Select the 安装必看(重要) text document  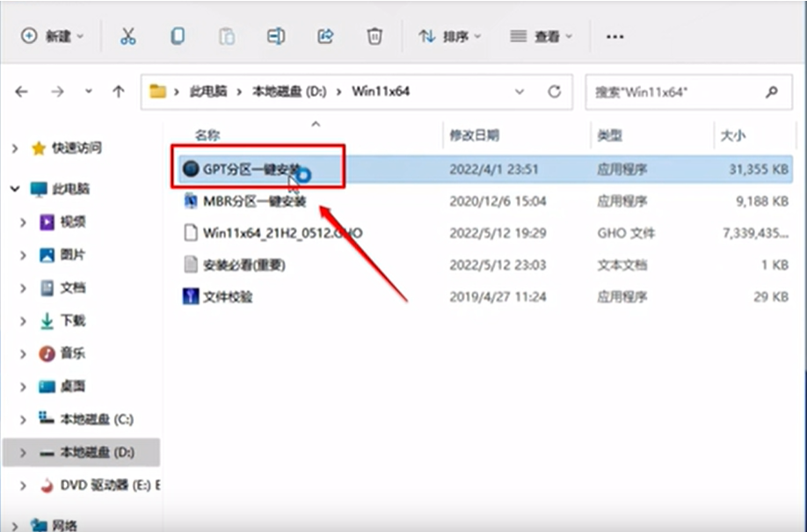click(486, 265)
